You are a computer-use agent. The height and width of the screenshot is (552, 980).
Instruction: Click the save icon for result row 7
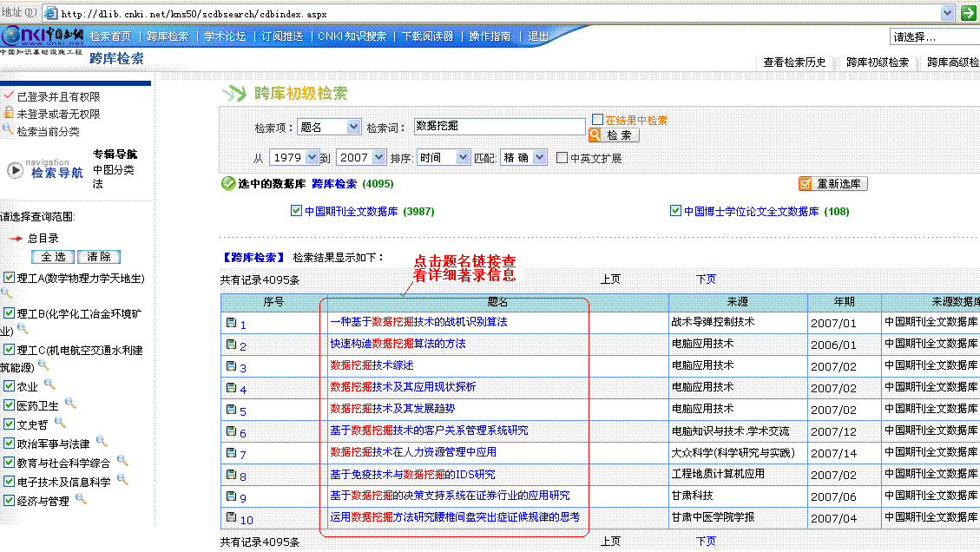click(x=231, y=452)
